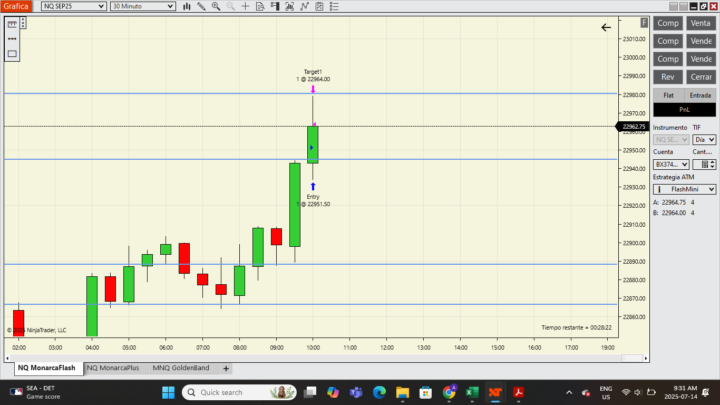Switch to the NQ MonarcaPlus tab
The height and width of the screenshot is (405, 720).
click(113, 368)
